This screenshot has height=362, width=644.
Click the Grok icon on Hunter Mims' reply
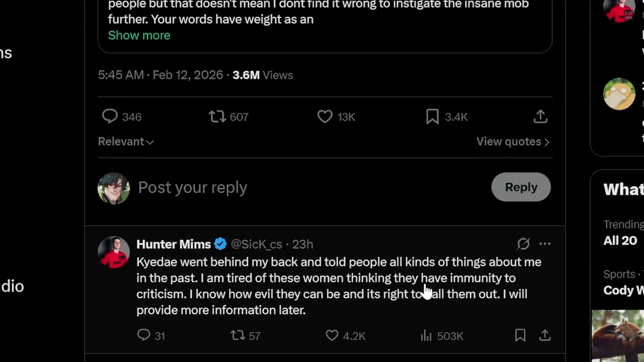[x=523, y=244]
